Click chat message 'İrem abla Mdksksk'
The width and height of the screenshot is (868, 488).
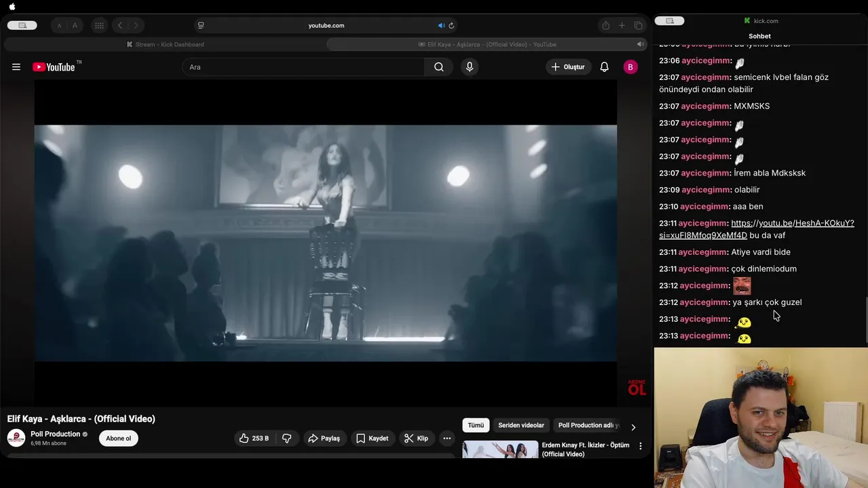click(770, 173)
